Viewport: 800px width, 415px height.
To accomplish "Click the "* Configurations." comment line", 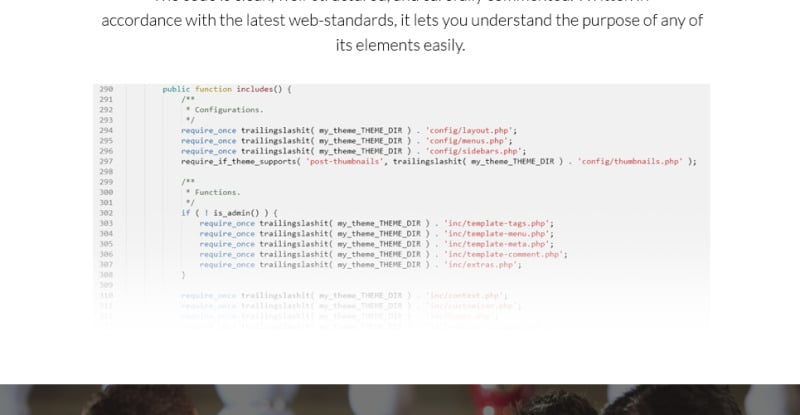I will tap(225, 110).
